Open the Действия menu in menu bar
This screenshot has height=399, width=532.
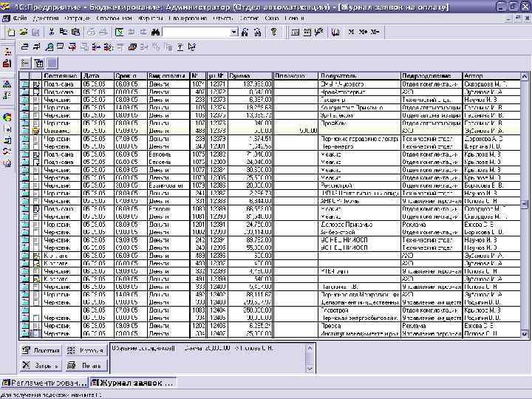[46, 18]
